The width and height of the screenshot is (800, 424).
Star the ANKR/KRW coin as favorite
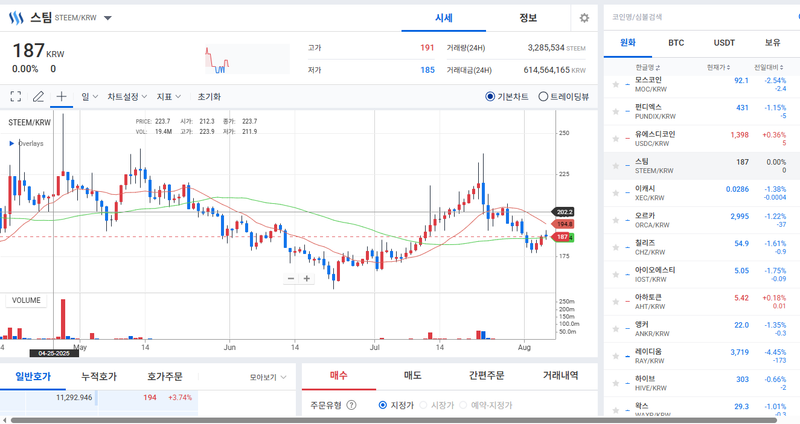point(616,329)
